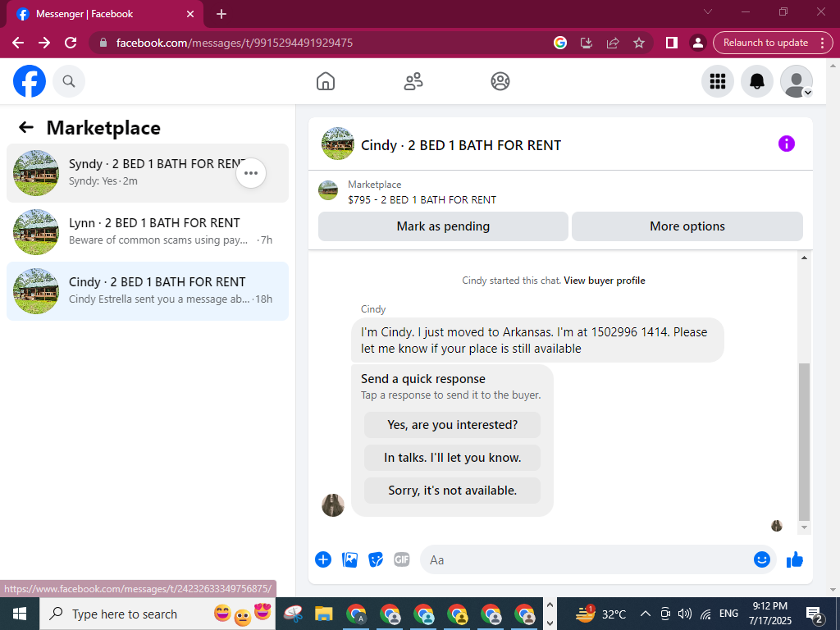This screenshot has height=630, width=840.
Task: Open the Friends icon in top navigation
Action: tap(413, 81)
